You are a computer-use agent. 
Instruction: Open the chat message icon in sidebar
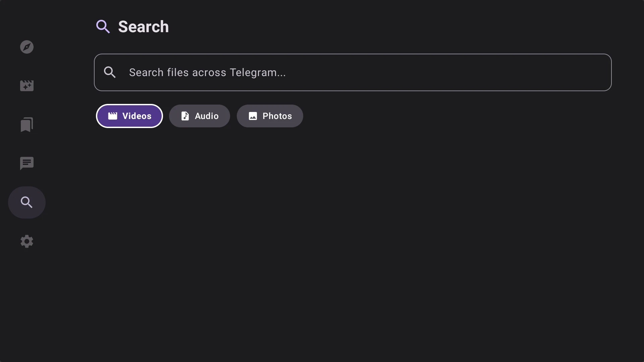point(27,164)
